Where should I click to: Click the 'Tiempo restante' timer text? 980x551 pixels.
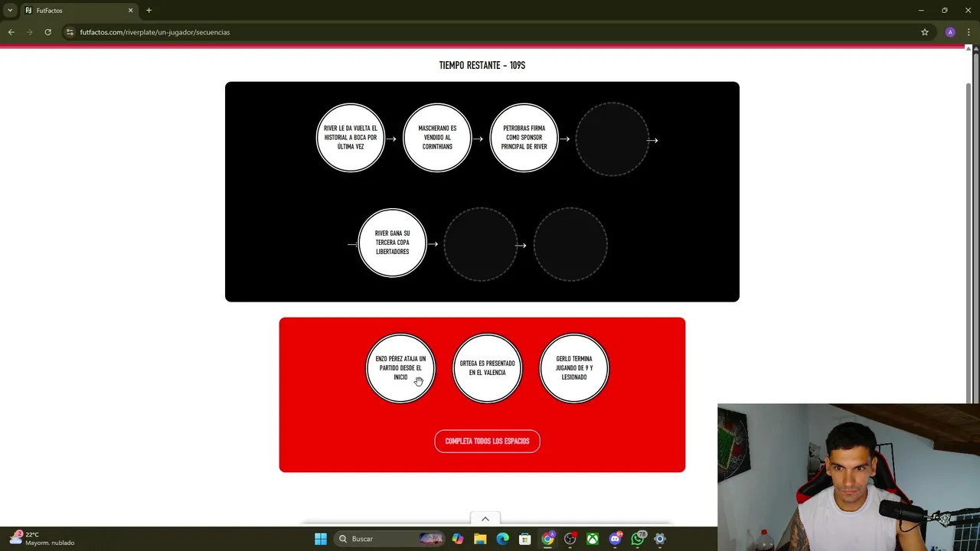tap(482, 65)
